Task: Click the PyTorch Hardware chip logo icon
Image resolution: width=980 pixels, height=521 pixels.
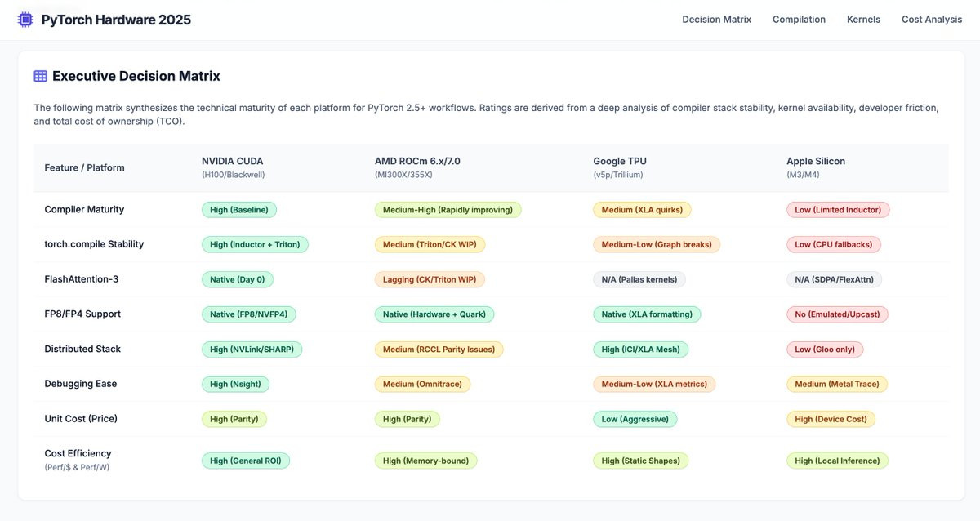Action: [x=25, y=20]
